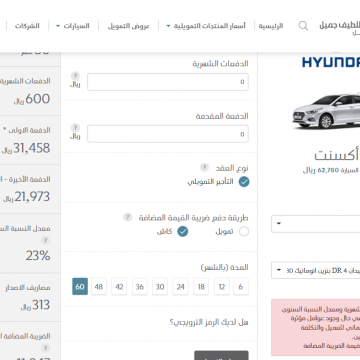The image size is (360, 360).
Task: Open the عروض التمويل menu item
Action: [129, 26]
